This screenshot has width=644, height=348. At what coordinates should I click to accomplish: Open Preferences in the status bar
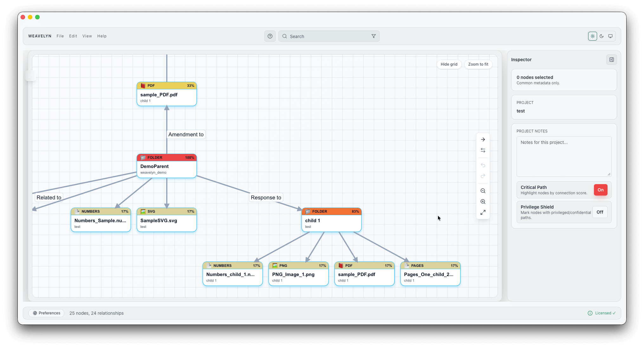click(46, 313)
